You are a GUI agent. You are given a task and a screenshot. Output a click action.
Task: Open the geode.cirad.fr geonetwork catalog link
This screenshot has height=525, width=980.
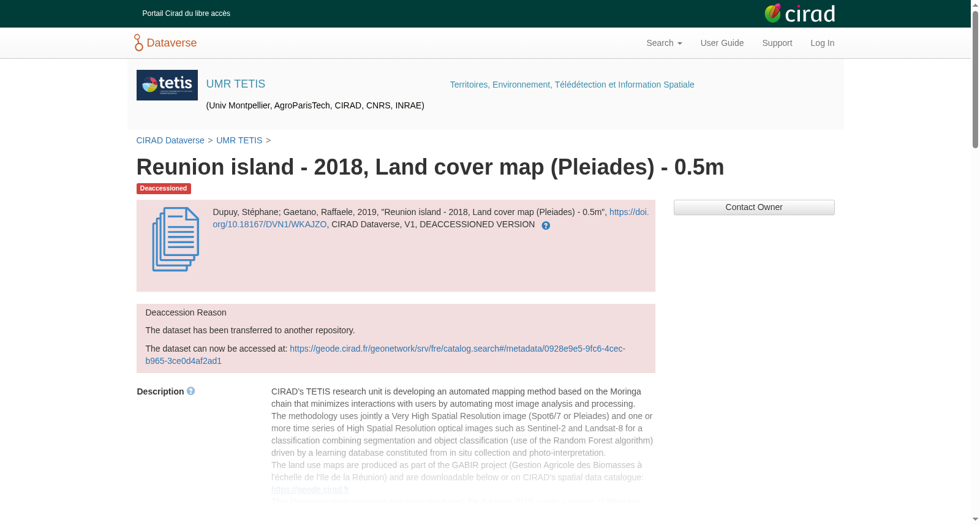click(x=385, y=355)
